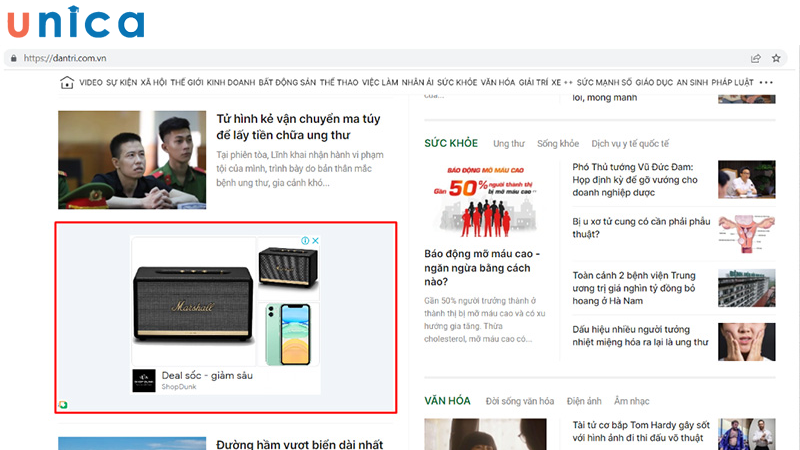Open the VIDEO menu item
800x450 pixels.
[x=91, y=82]
